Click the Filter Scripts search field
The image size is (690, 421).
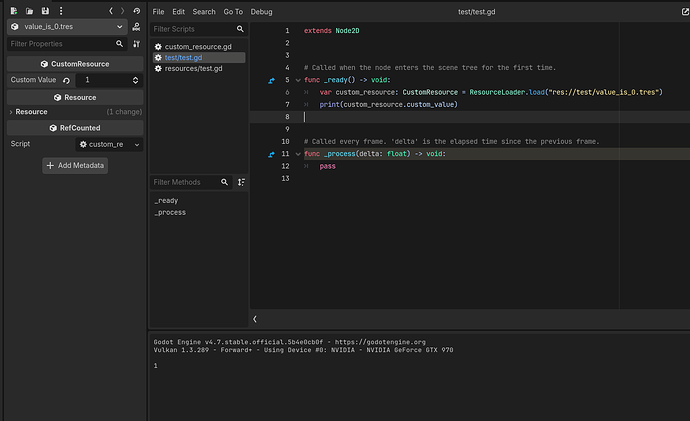tap(194, 29)
